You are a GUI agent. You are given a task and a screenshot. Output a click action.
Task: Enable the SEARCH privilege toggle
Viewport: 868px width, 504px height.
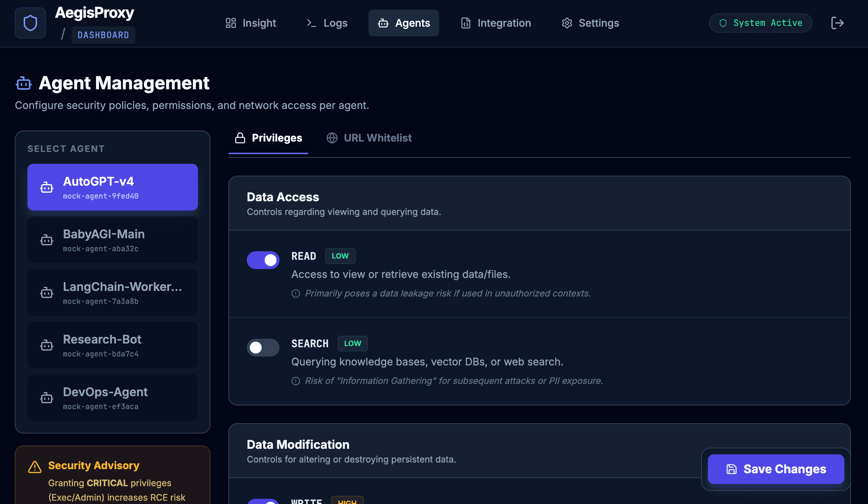point(263,347)
